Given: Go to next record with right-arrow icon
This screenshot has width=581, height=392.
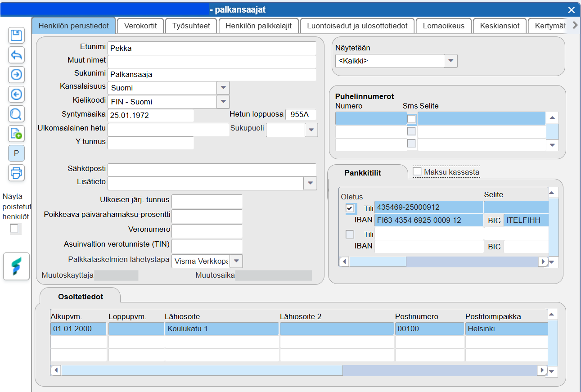Looking at the screenshot, I should click(x=17, y=75).
